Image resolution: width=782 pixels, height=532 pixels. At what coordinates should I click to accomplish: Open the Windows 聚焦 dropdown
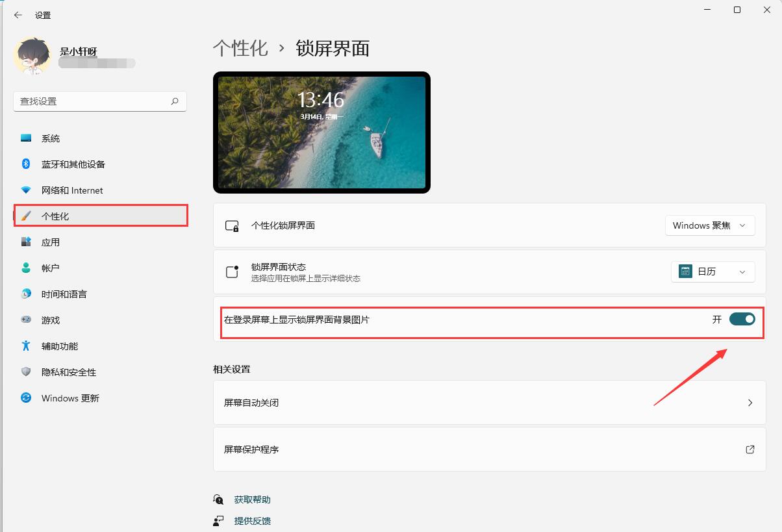pyautogui.click(x=710, y=225)
